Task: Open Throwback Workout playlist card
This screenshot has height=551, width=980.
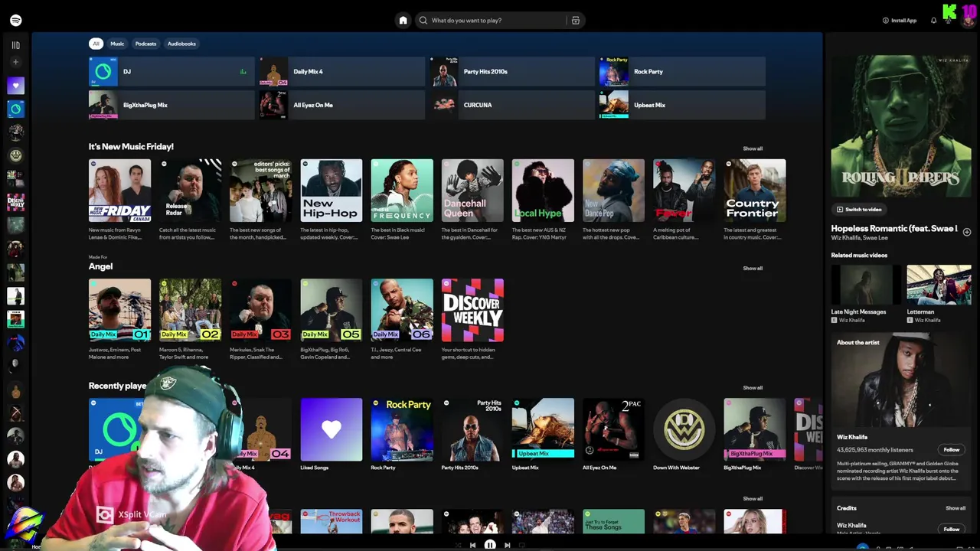Action: pos(332,522)
